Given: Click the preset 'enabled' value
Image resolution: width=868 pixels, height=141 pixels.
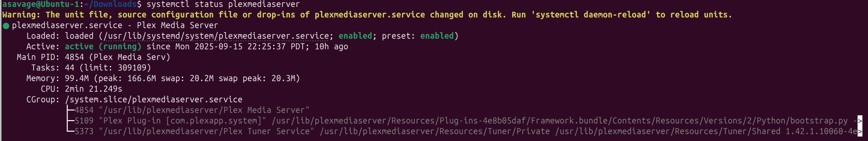Looking at the screenshot, I should (437, 36).
